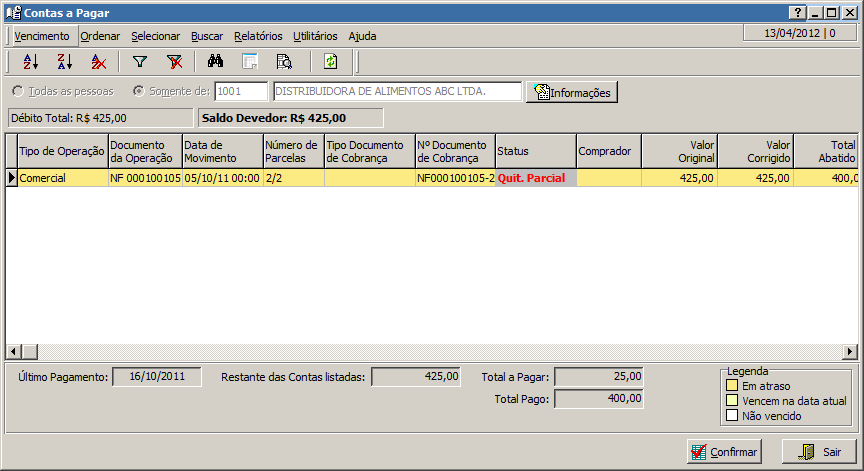The image size is (864, 471).
Task: Click the person code field showing 1001
Action: point(241,91)
